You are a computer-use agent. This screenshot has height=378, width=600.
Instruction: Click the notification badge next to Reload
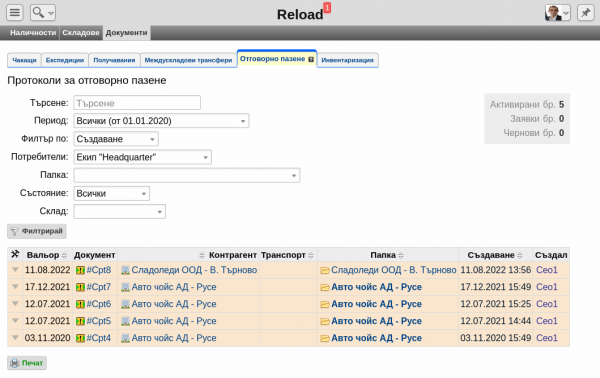[x=327, y=7]
